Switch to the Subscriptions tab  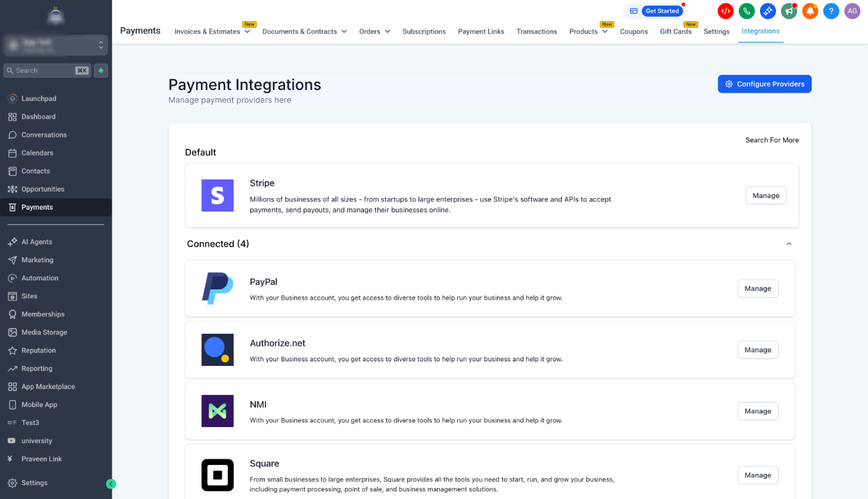pyautogui.click(x=424, y=32)
